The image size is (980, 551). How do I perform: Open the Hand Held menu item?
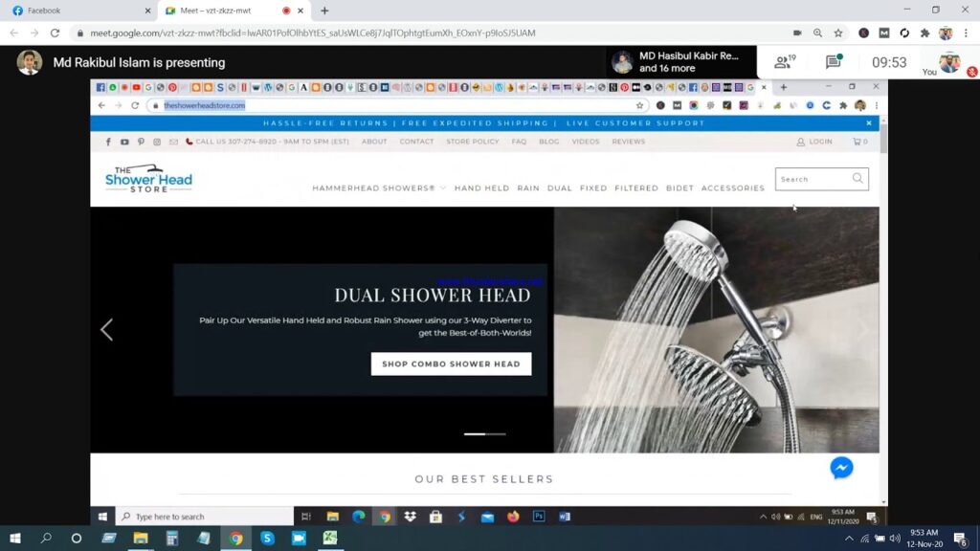tap(482, 188)
